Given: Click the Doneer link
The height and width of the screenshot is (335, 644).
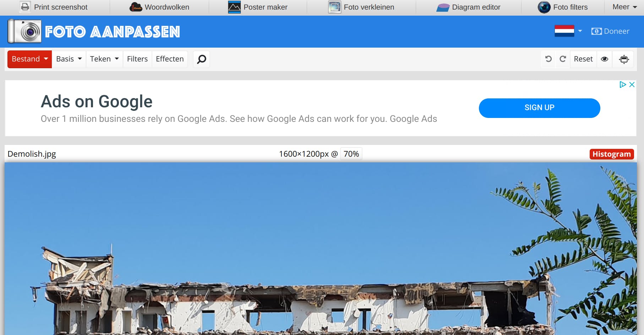Looking at the screenshot, I should coord(617,31).
